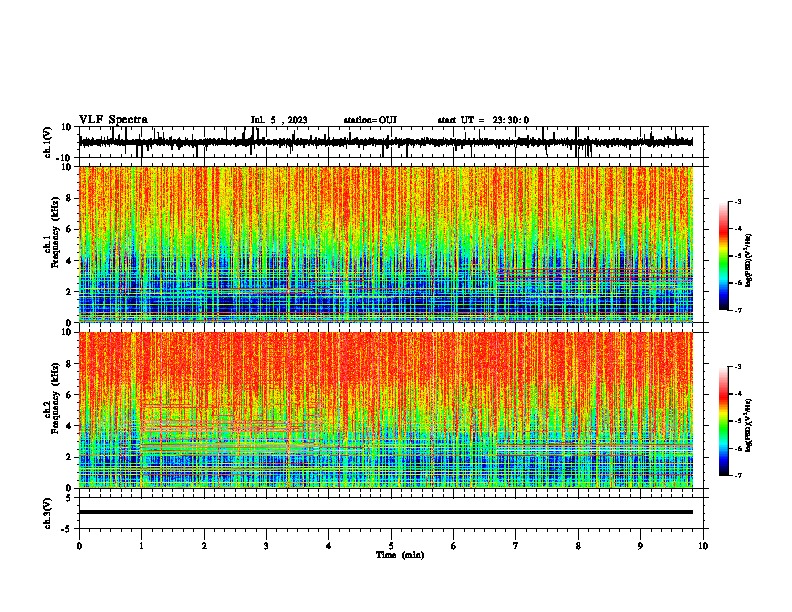Click time axis tick label "6"

pyautogui.click(x=454, y=546)
